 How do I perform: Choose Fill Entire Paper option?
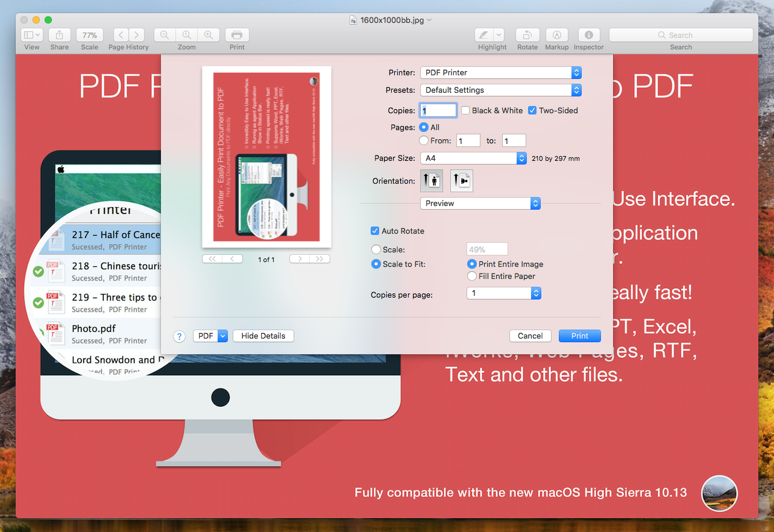point(472,276)
